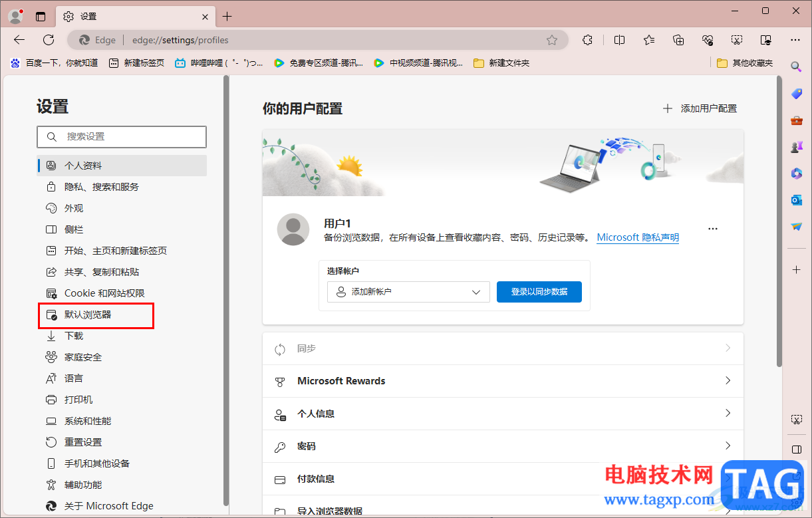Open the 百度一下，你就知道 bookmark
This screenshot has height=518, width=812.
[x=54, y=63]
